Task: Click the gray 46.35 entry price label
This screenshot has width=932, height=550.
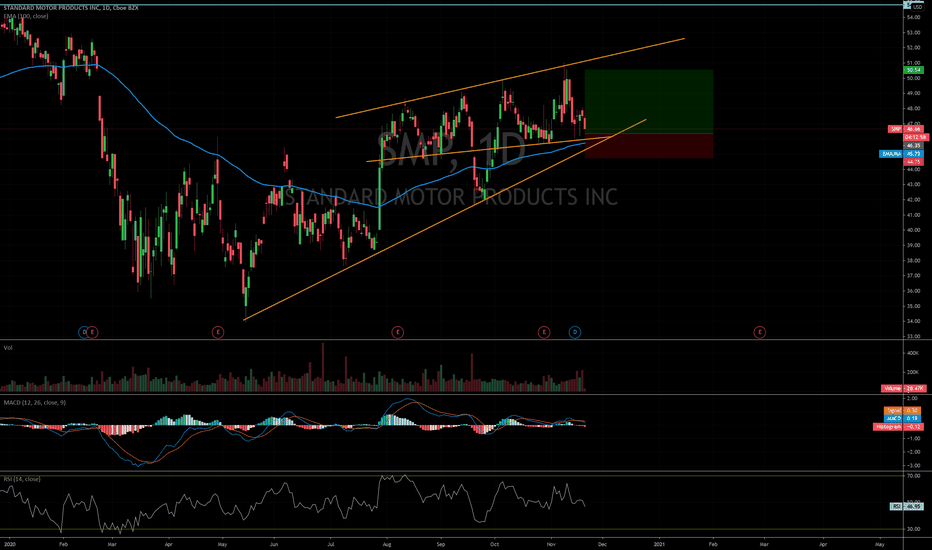Action: 914,146
